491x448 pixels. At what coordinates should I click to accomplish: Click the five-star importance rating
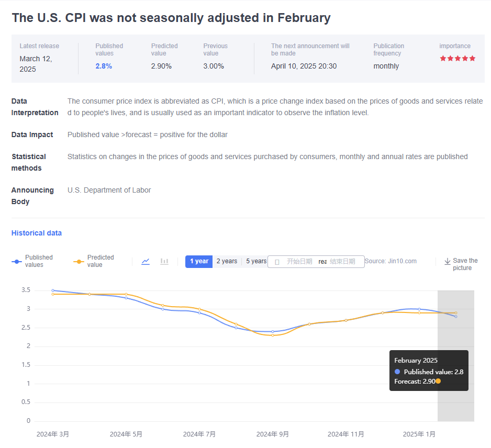tap(457, 58)
